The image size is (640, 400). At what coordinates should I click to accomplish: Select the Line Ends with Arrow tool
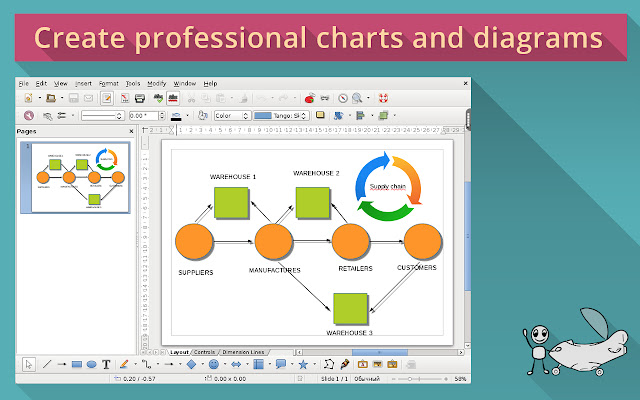click(x=62, y=364)
